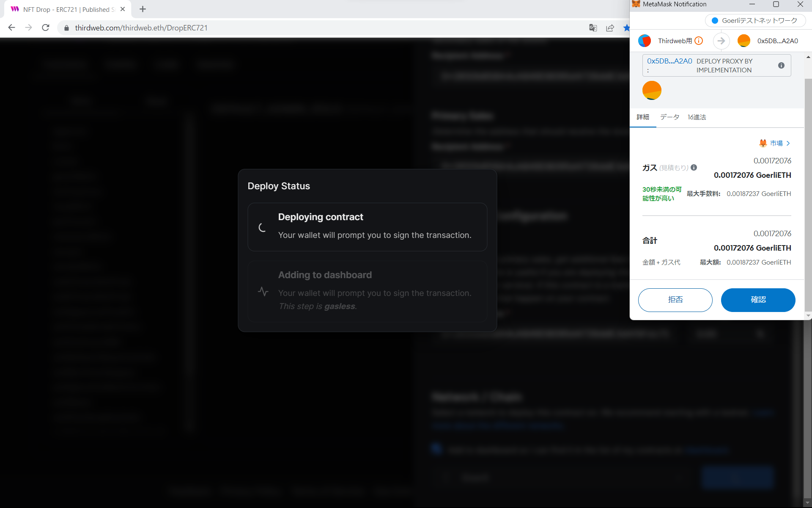812x508 pixels.
Task: Click the Thirdweb account info warning icon
Action: (x=699, y=41)
